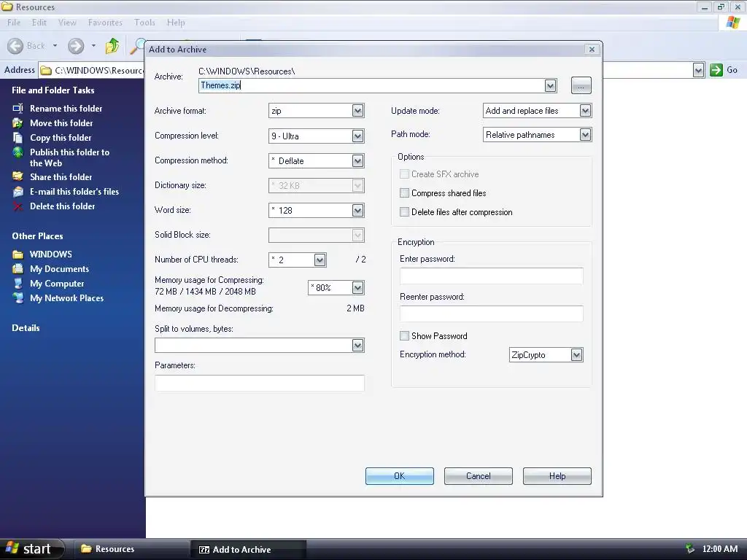Click the red Delete this folder icon

click(18, 206)
